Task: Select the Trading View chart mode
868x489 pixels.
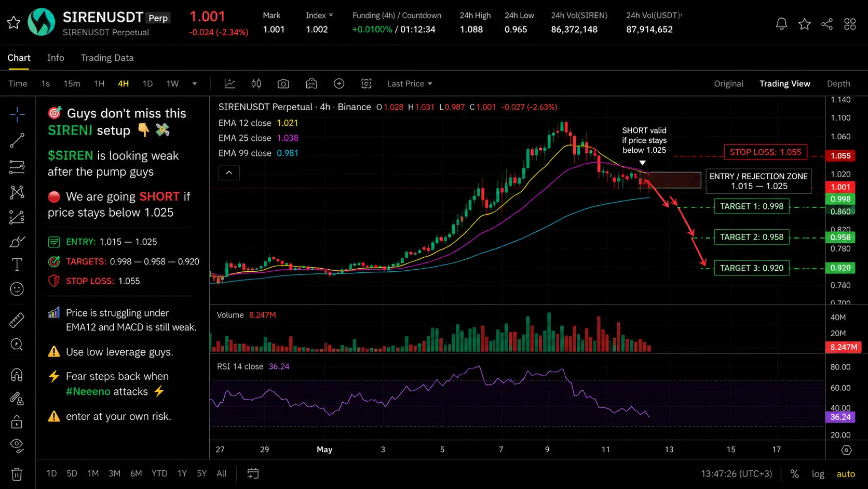Action: (x=785, y=84)
